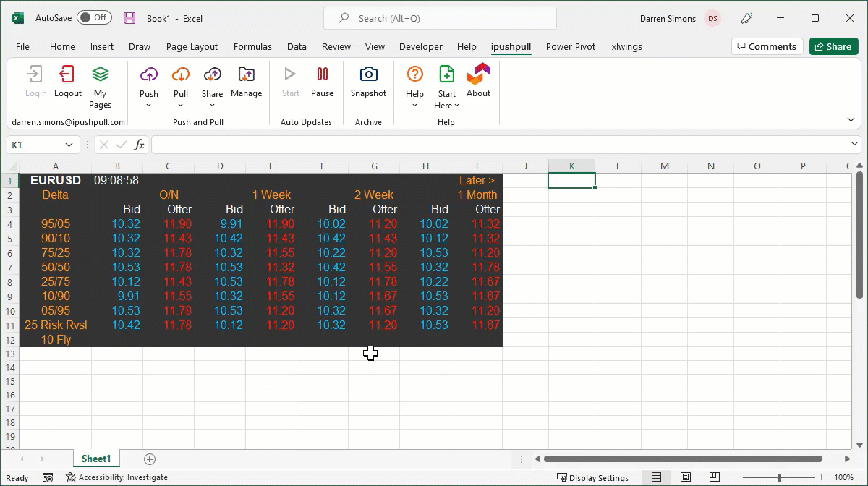Screen dimensions: 868x486
Task: Click the Enter checkmark in formula bar
Action: (x=122, y=145)
